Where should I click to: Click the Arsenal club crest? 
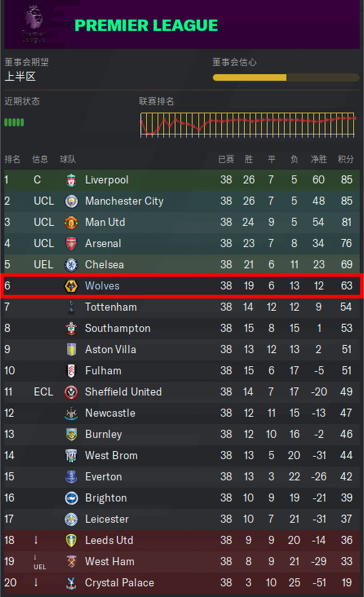[x=71, y=243]
